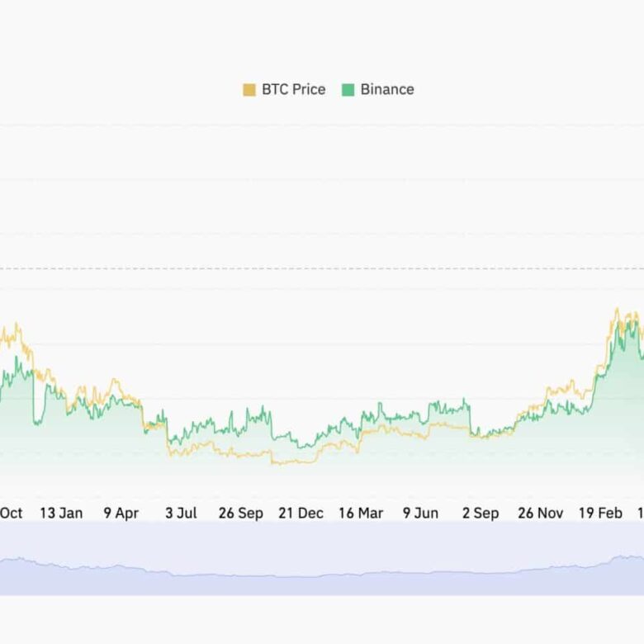This screenshot has width=644, height=644.
Task: Select the 9 Jun axis label
Action: pos(420,513)
